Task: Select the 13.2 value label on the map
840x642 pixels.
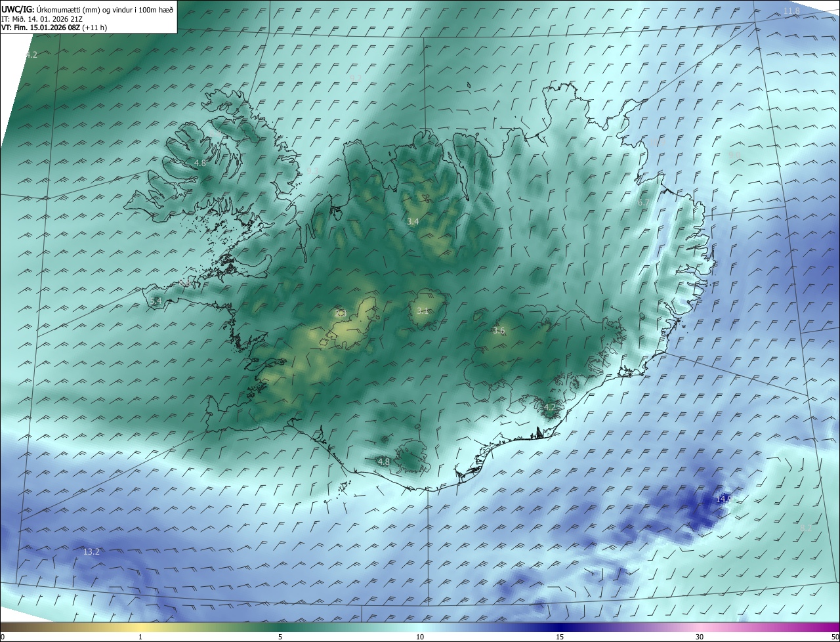Action: (92, 551)
